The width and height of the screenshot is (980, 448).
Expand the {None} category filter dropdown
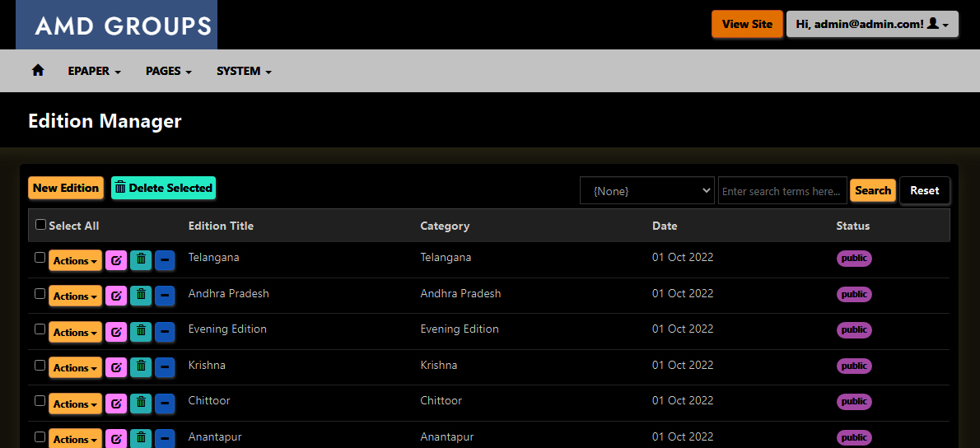pos(646,190)
